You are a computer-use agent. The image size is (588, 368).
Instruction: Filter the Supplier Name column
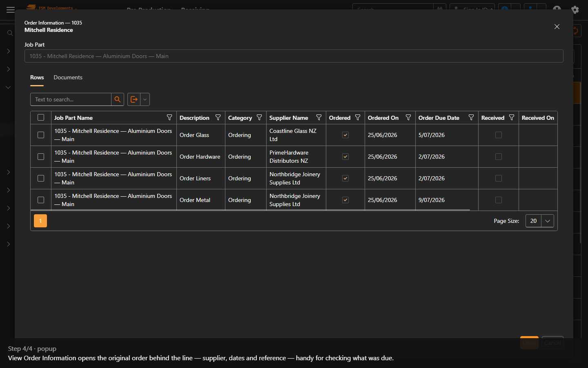319,118
